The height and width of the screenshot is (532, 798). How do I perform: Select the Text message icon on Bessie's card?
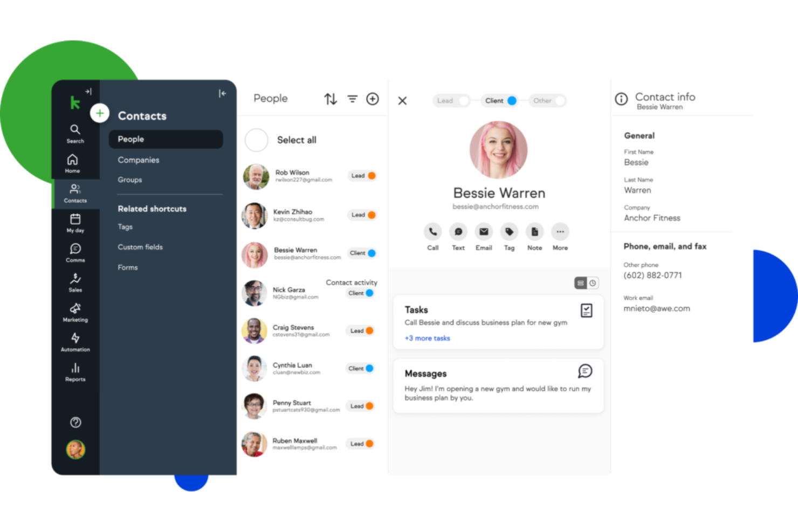458,232
